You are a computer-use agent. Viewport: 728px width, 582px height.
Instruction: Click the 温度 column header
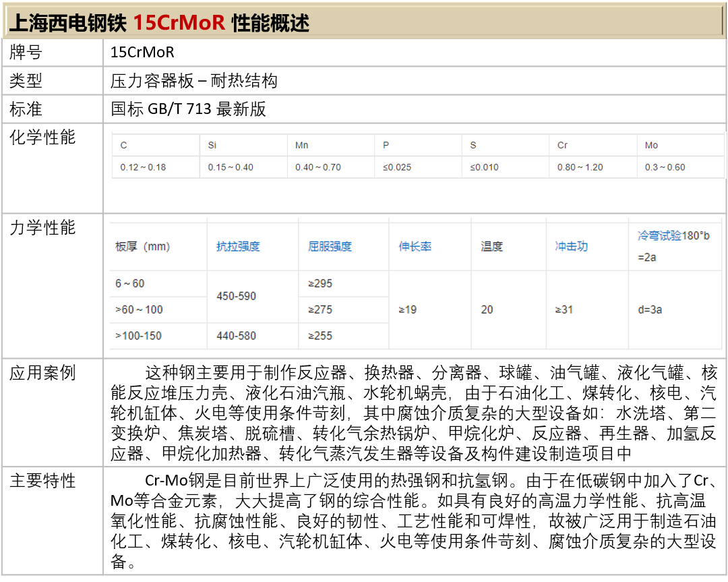pos(491,247)
